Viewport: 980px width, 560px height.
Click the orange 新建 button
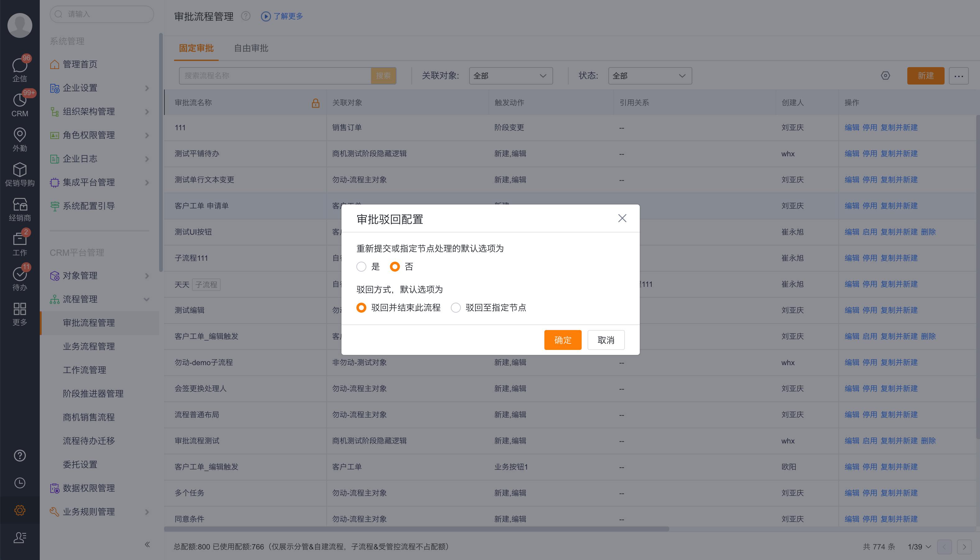(925, 76)
